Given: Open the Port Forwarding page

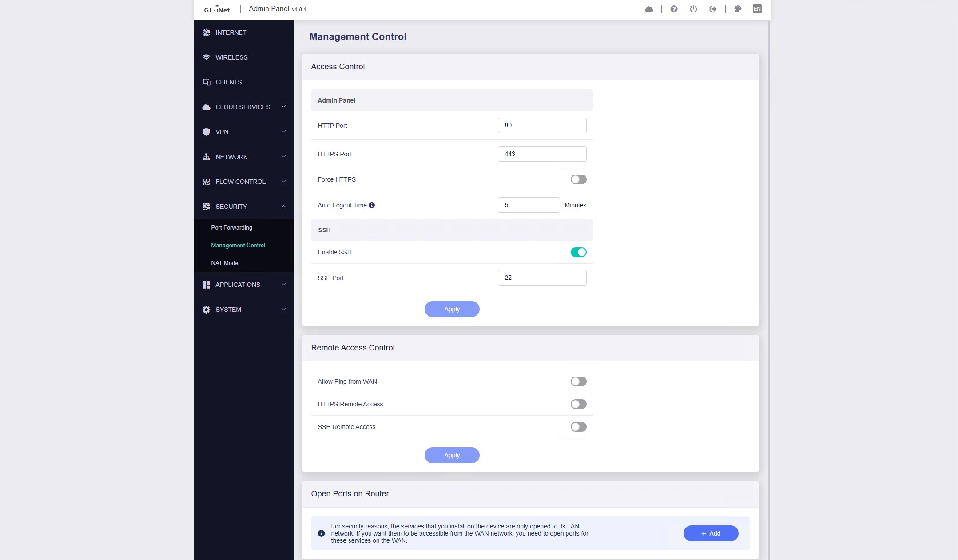Looking at the screenshot, I should point(231,227).
